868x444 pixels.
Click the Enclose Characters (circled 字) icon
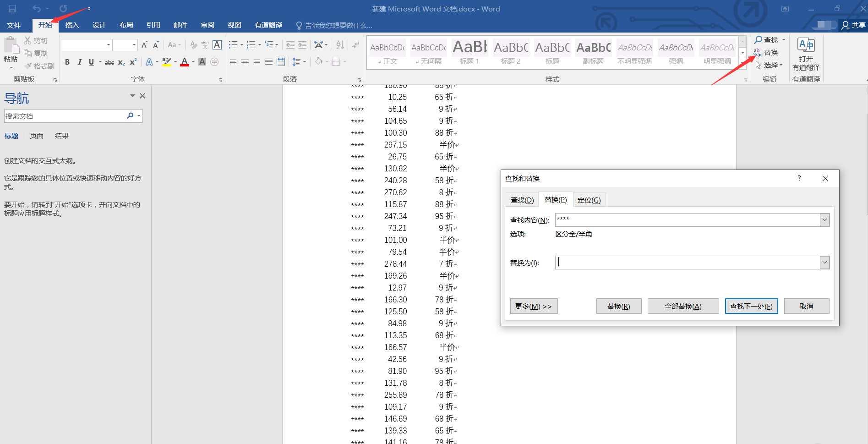pos(214,62)
